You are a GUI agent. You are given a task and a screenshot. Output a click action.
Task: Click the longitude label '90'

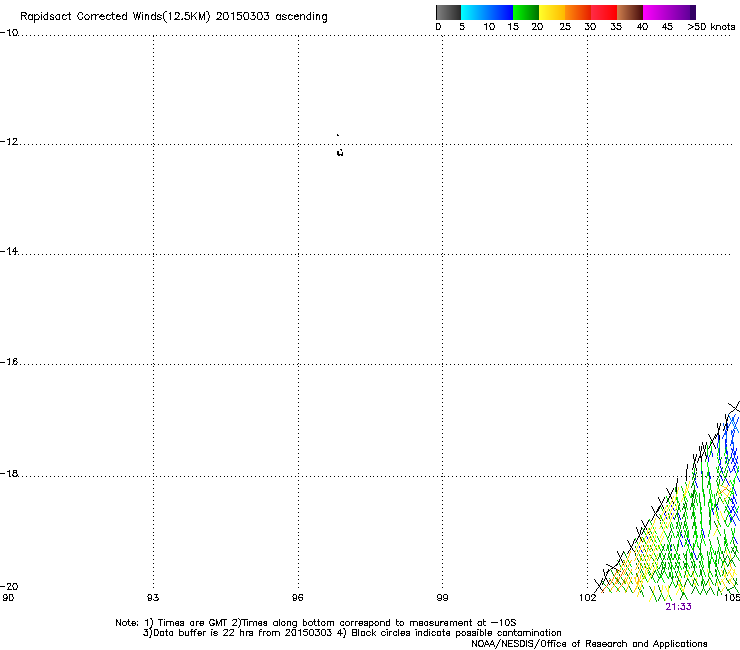(8, 598)
